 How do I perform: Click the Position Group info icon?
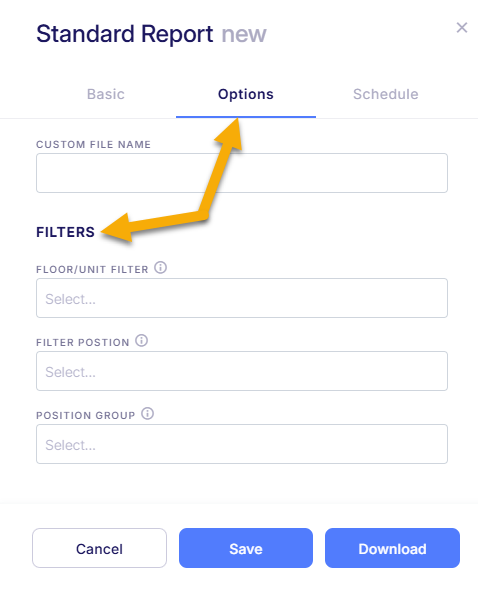[147, 414]
